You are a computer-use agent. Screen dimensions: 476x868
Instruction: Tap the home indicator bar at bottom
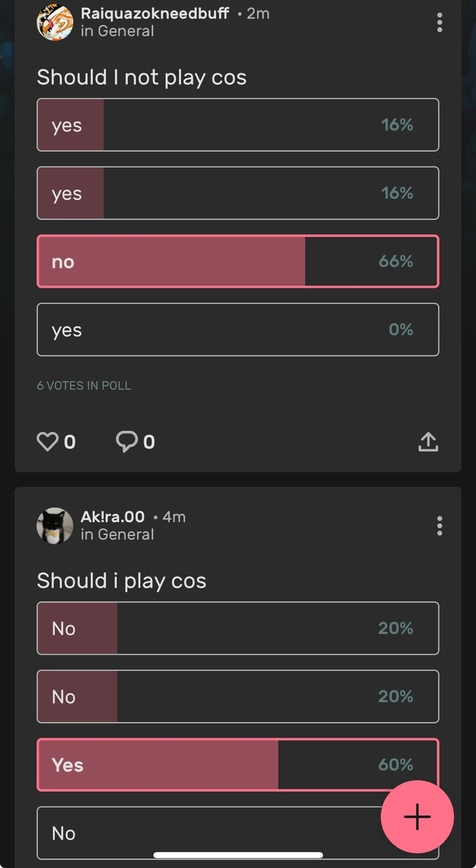238,855
